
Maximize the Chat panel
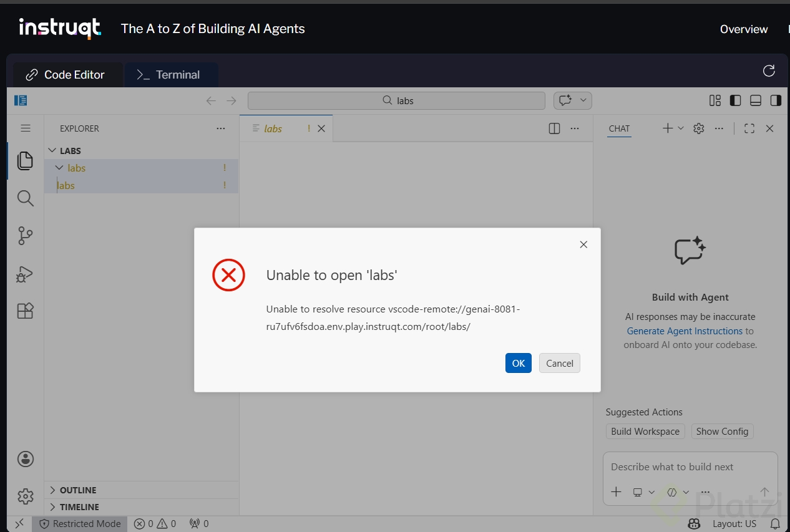coord(749,128)
